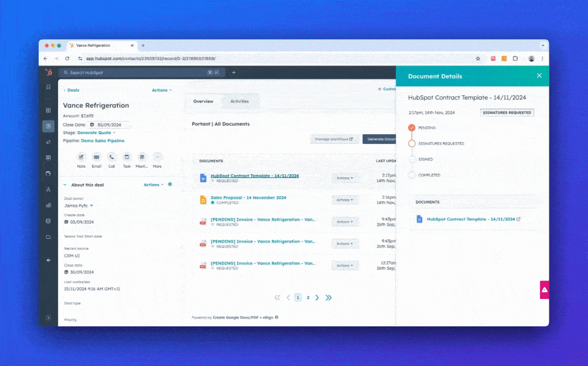The width and height of the screenshot is (588, 366).
Task: Open the James Fyfe deal owner dropdown
Action: (78, 206)
